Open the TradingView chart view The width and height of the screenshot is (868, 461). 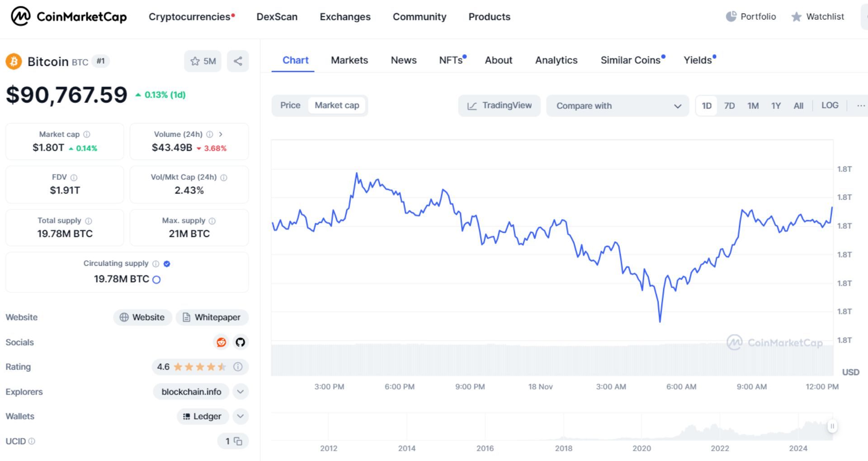point(499,105)
